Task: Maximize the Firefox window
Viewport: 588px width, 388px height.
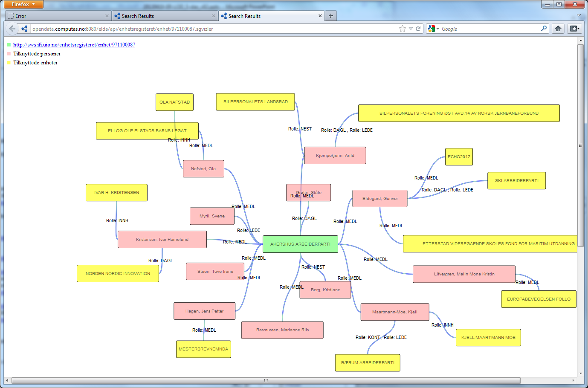Action: click(559, 4)
